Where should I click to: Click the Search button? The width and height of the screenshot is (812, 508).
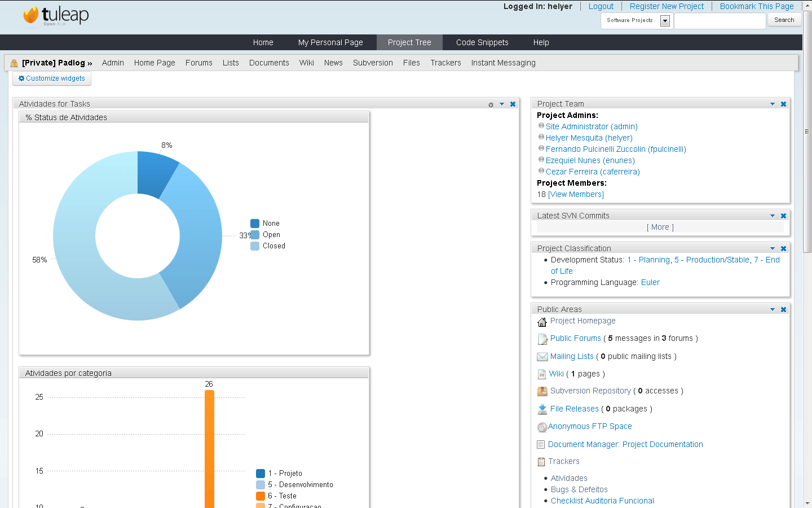[784, 20]
